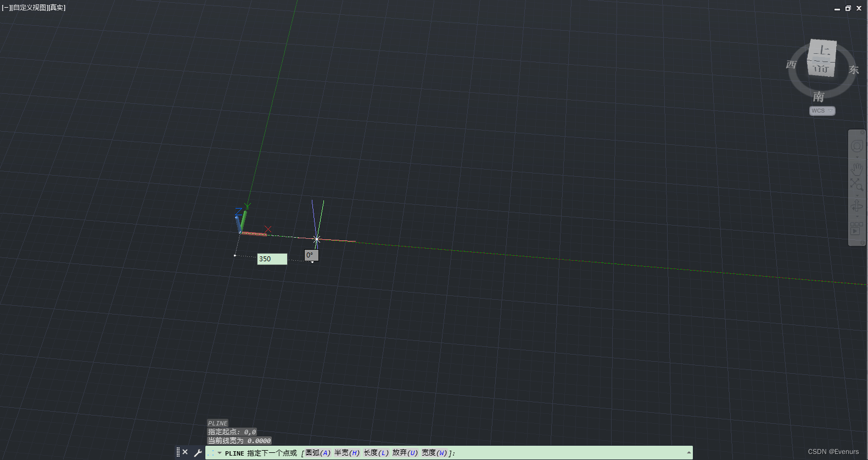This screenshot has height=460, width=868.
Task: Open 真实 visual style menu
Action: pos(57,8)
